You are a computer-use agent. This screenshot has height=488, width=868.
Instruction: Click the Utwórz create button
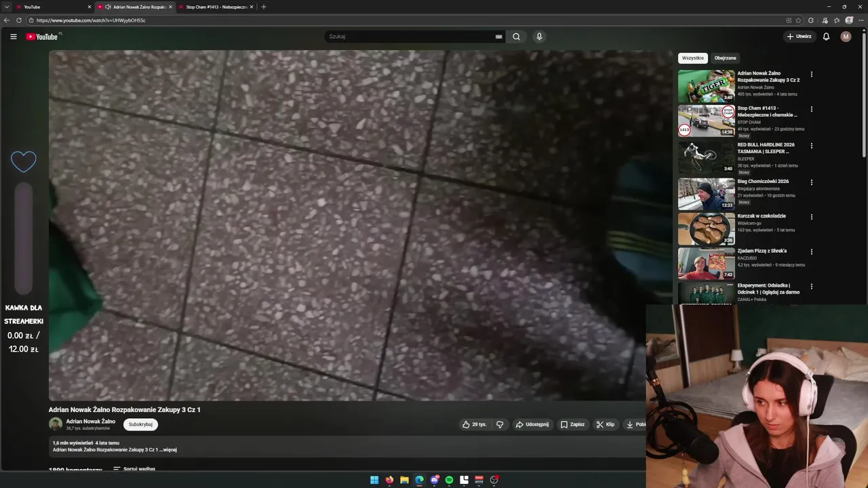pos(800,37)
